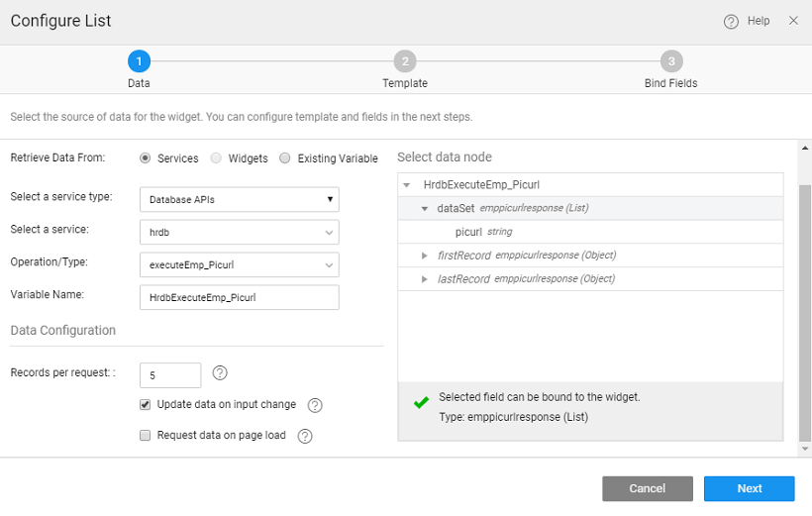Uncheck Update data on input change

click(x=146, y=404)
